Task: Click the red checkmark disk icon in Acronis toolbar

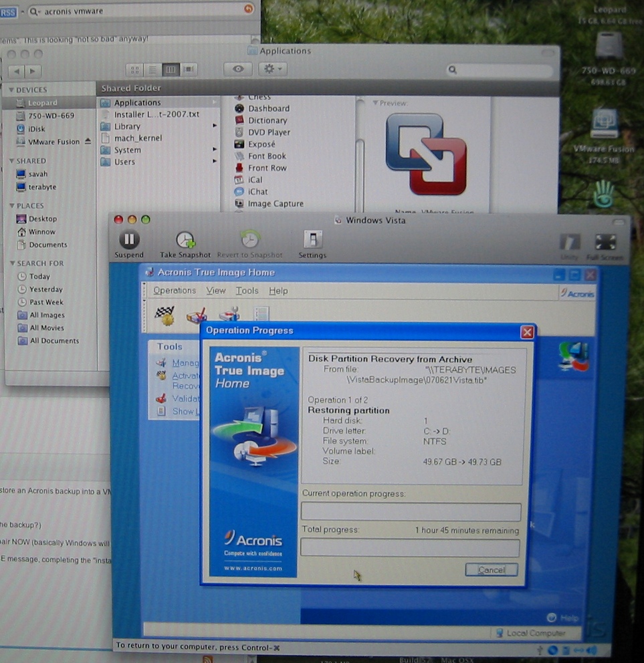Action: (197, 315)
